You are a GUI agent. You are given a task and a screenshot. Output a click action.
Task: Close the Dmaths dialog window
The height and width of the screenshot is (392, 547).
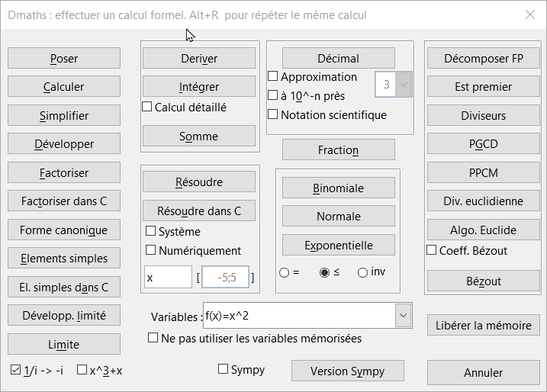[530, 14]
